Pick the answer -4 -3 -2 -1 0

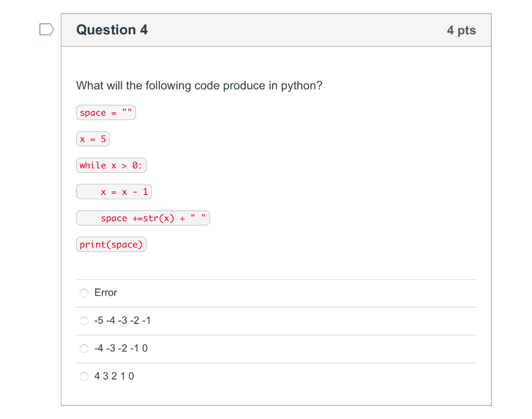(x=84, y=348)
